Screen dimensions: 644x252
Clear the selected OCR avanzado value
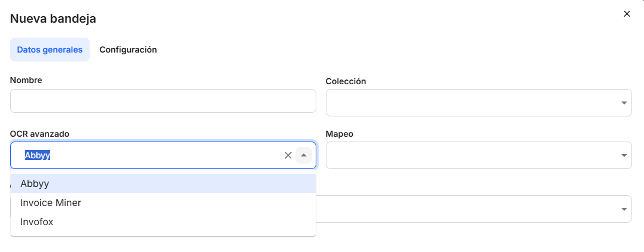(288, 155)
